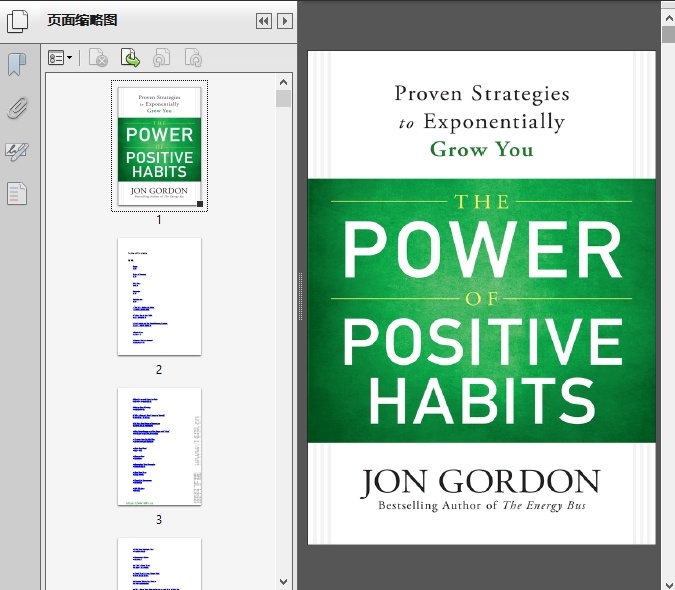
Task: Click the document view scrollbar thumb
Action: click(669, 34)
